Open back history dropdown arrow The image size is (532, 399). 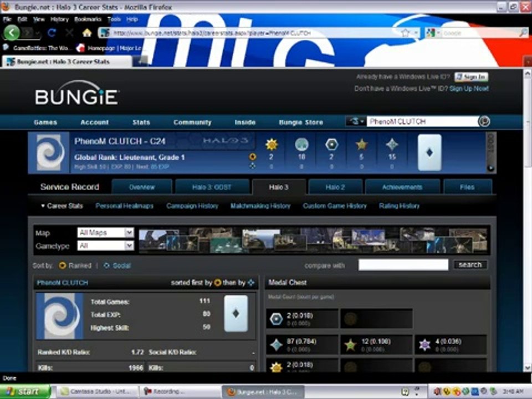tap(37, 33)
